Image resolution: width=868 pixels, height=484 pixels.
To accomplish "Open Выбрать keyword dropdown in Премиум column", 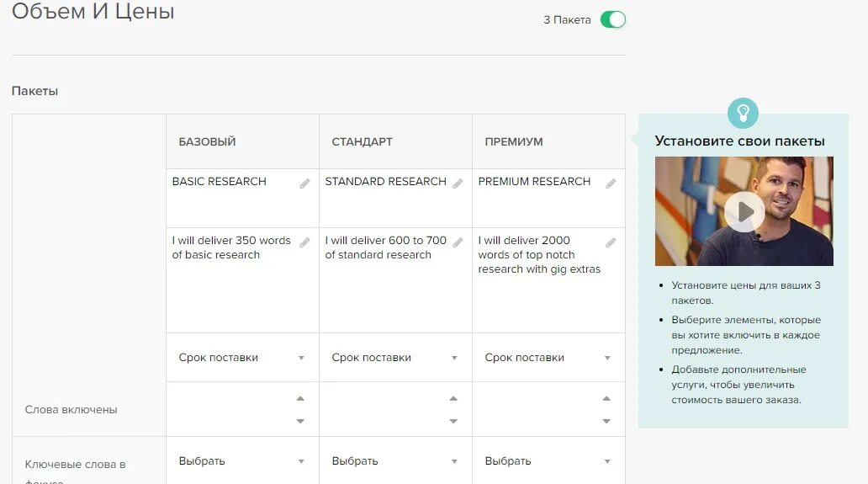I will coord(548,460).
